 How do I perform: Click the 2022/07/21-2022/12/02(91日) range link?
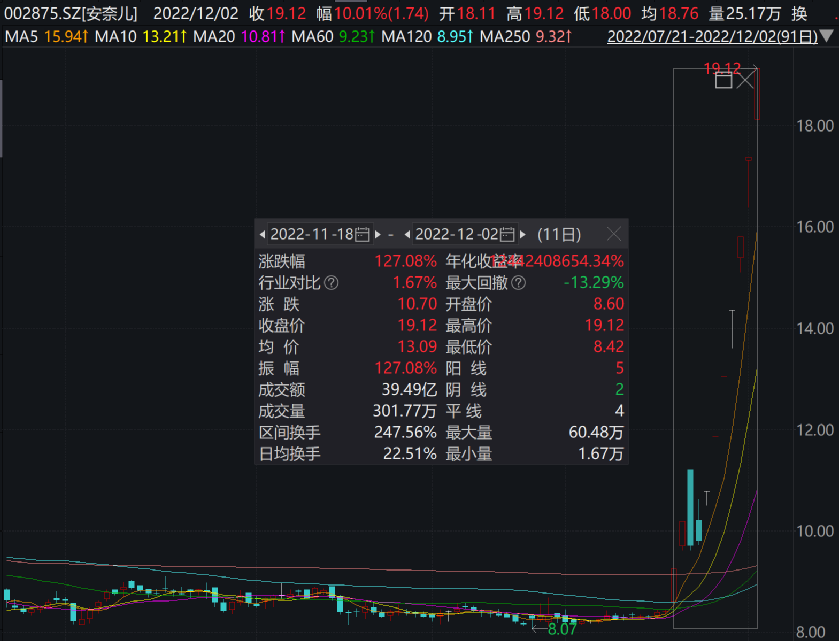[x=713, y=36]
